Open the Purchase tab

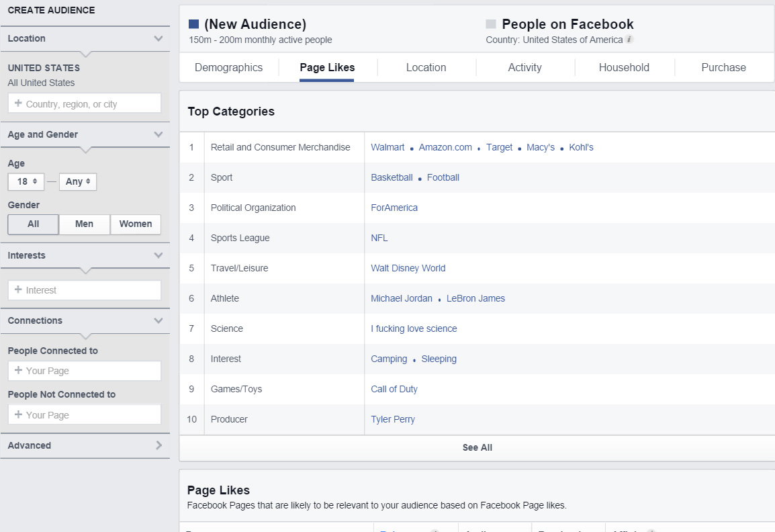(x=723, y=67)
